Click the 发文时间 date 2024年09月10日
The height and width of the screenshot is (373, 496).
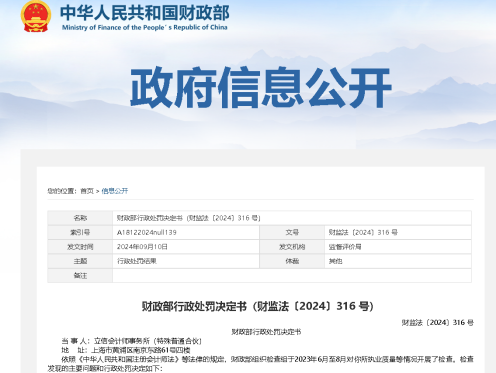pyautogui.click(x=142, y=247)
